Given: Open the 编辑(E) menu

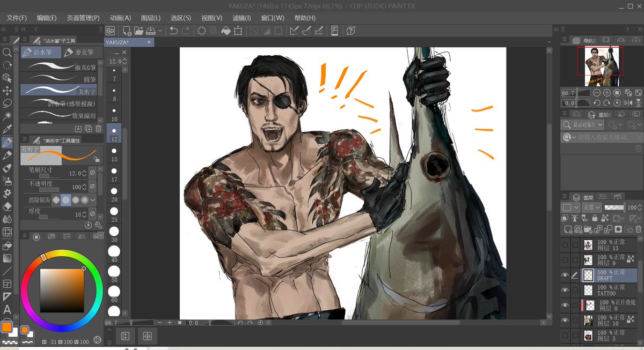Looking at the screenshot, I should tap(47, 18).
